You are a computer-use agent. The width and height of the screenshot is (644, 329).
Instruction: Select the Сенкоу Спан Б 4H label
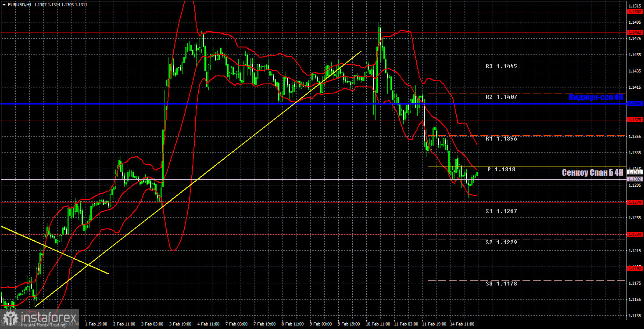click(593, 173)
